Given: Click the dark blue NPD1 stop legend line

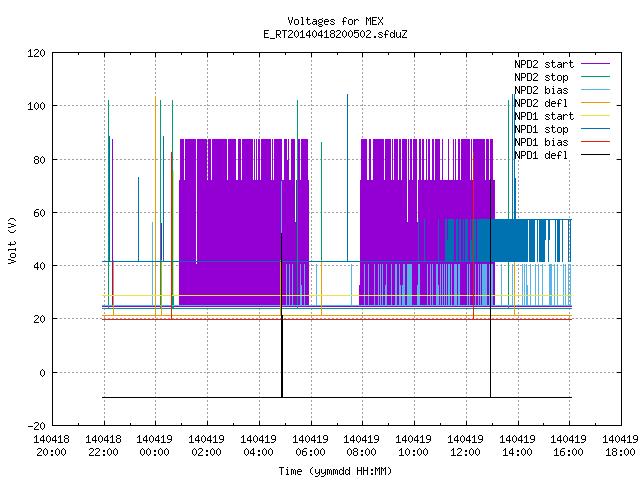Looking at the screenshot, I should click(596, 129).
